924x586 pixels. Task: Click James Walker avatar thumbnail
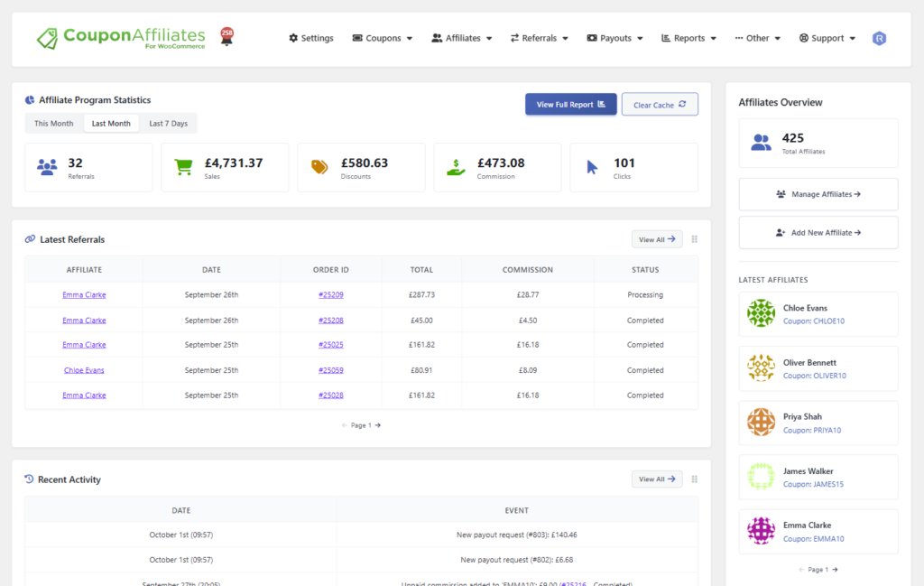point(761,477)
